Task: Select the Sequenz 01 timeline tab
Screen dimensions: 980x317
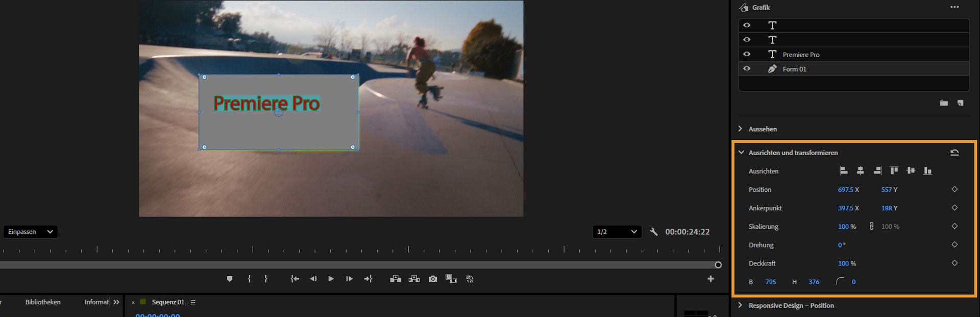Action: click(x=168, y=302)
